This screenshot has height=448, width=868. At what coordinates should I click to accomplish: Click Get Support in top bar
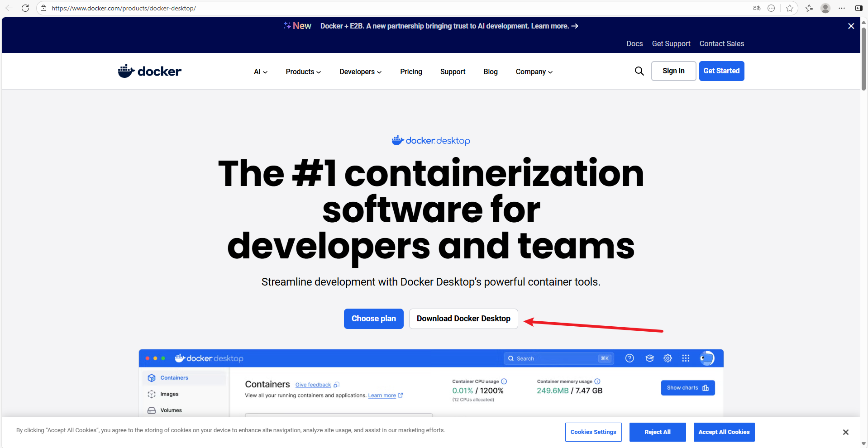671,43
